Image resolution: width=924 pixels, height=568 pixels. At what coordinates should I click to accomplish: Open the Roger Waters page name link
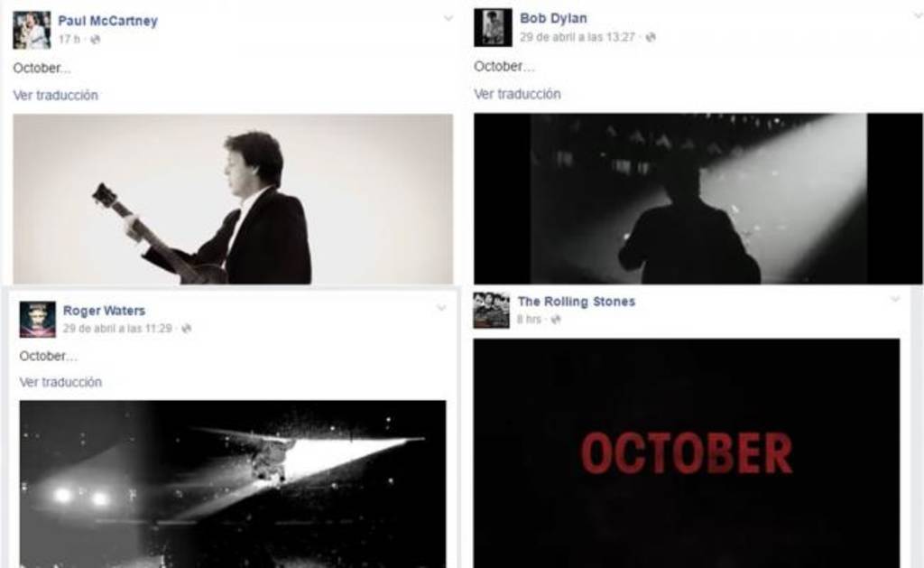click(104, 311)
